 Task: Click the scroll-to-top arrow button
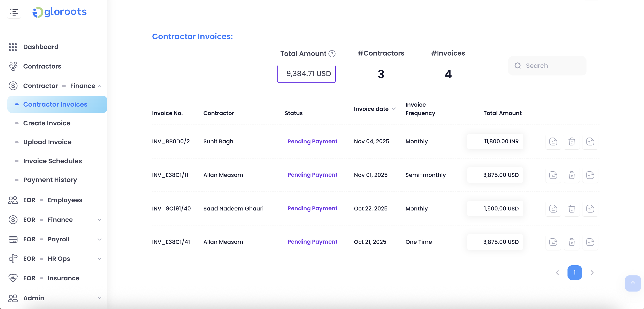tap(633, 283)
